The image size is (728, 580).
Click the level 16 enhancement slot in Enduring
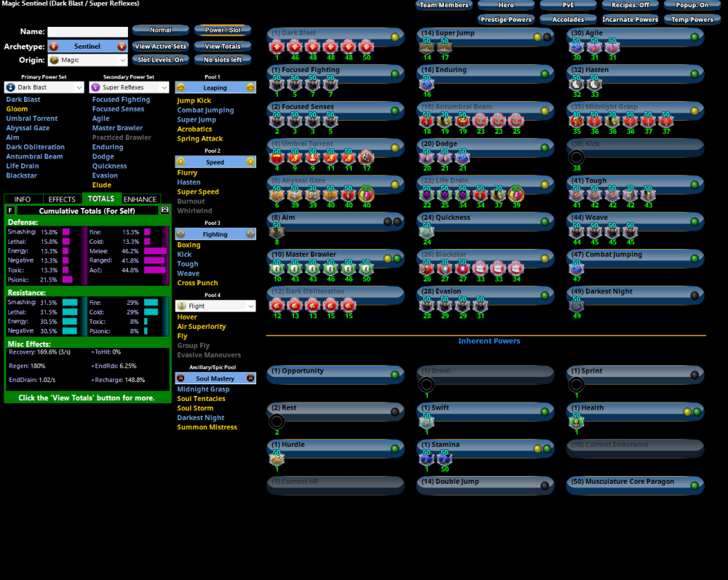coord(427,84)
